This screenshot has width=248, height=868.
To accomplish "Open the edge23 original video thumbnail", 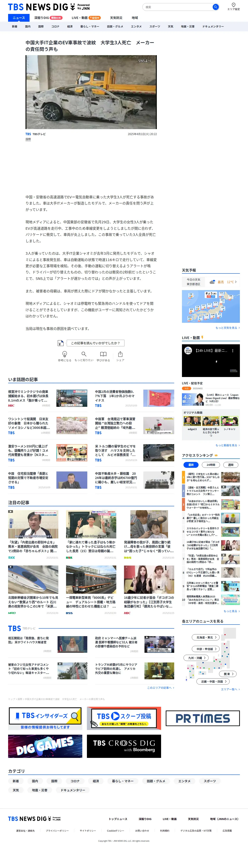I will tap(192, 421).
